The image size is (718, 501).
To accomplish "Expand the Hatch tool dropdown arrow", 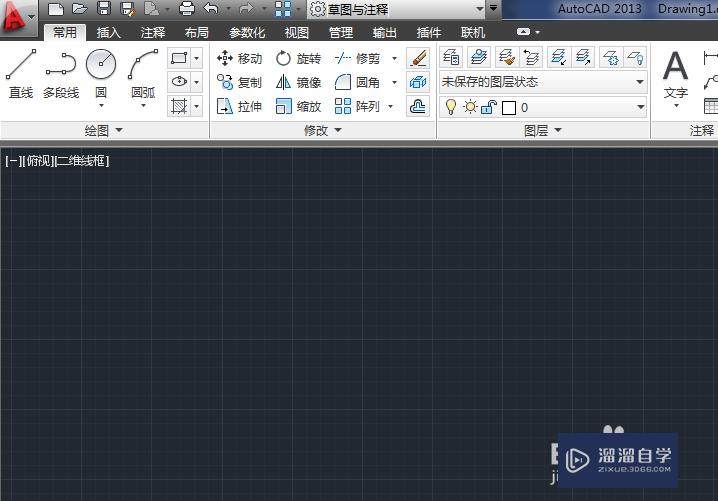I will 197,106.
